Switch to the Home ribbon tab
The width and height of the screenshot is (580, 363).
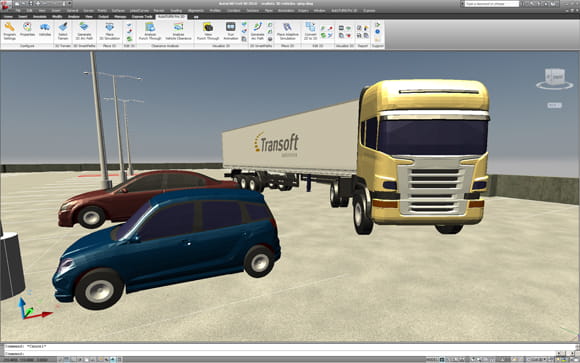pos(8,17)
